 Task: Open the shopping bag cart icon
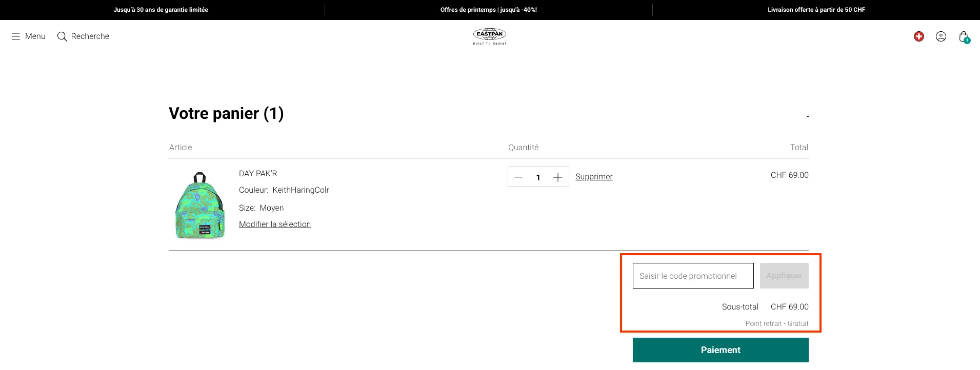[964, 37]
